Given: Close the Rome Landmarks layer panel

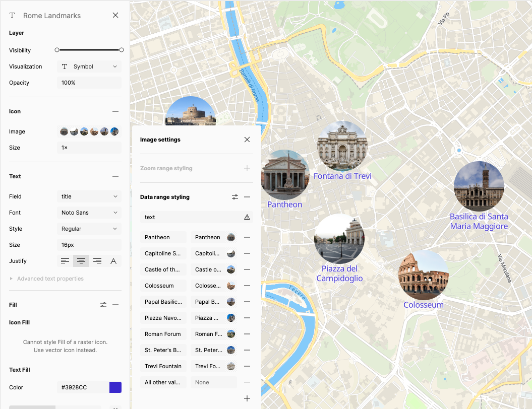Looking at the screenshot, I should point(115,16).
